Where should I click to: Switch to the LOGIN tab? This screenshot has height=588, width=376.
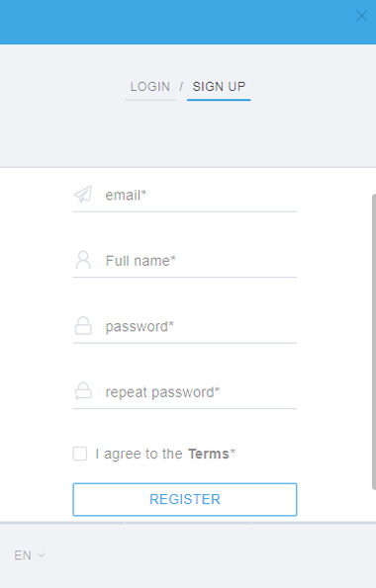pos(150,87)
